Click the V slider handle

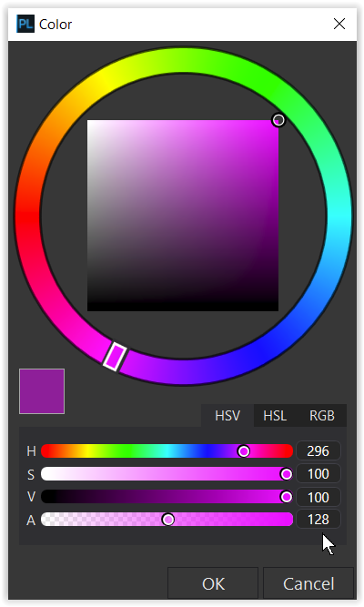(x=286, y=497)
